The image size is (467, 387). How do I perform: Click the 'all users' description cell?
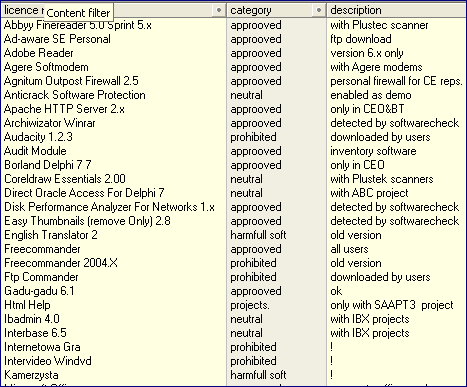click(349, 249)
